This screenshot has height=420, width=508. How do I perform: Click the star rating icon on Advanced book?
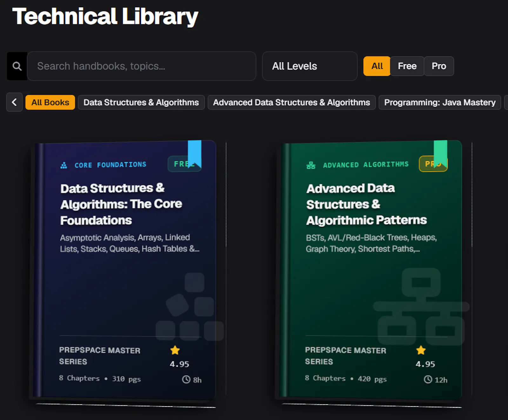[x=421, y=350]
